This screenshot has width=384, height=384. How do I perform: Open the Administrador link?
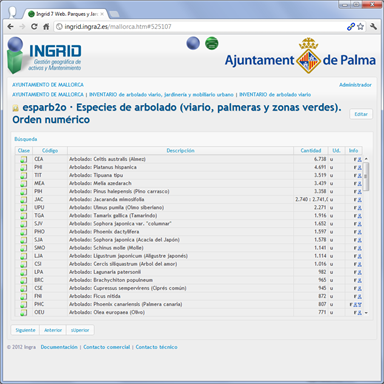355,85
